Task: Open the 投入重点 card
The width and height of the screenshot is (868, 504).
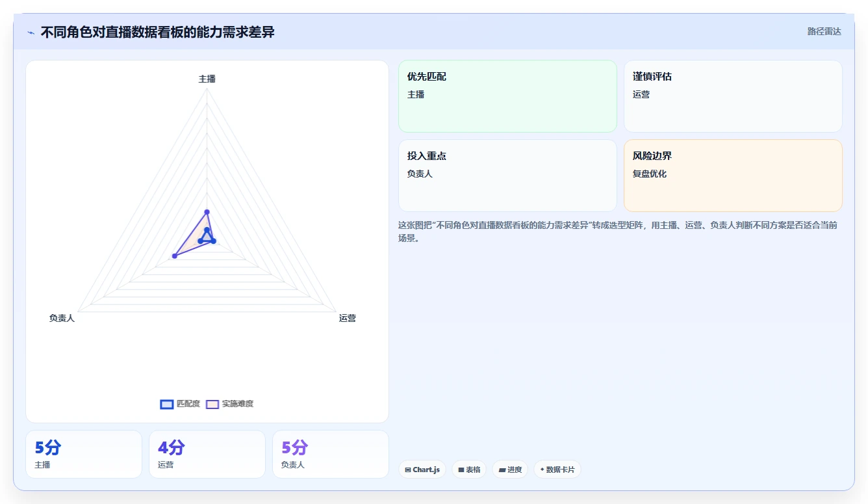Action: pyautogui.click(x=507, y=176)
